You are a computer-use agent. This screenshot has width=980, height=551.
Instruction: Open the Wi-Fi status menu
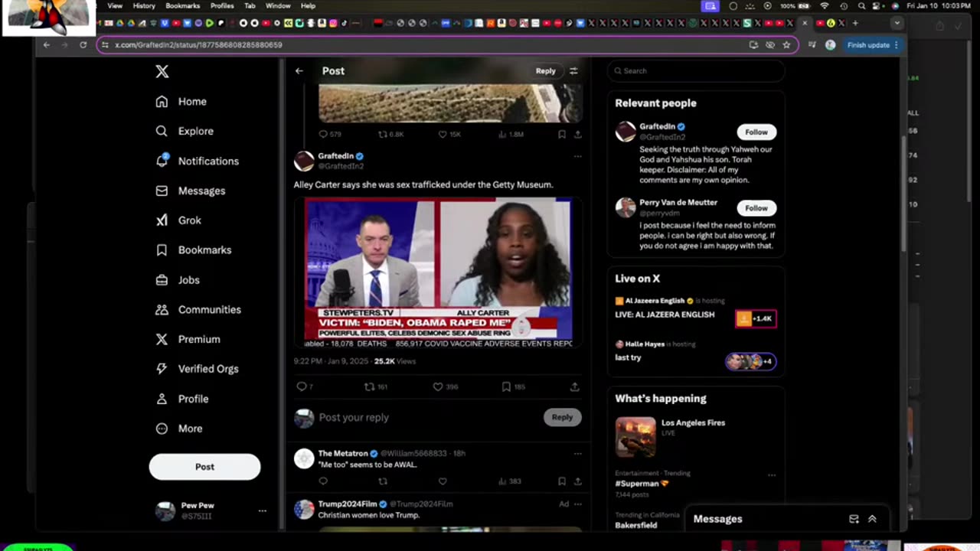pyautogui.click(x=825, y=6)
